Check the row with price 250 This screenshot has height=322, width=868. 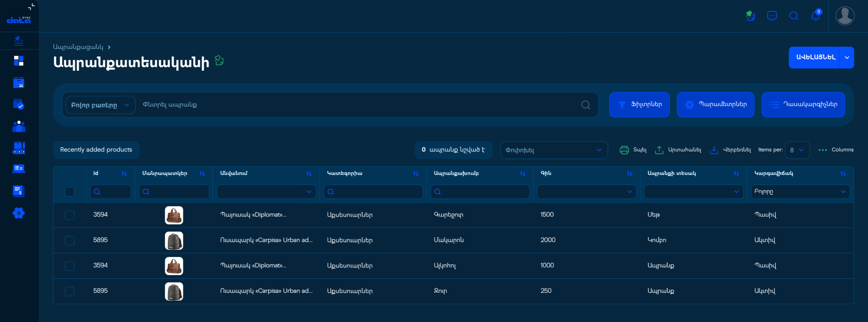tap(70, 291)
